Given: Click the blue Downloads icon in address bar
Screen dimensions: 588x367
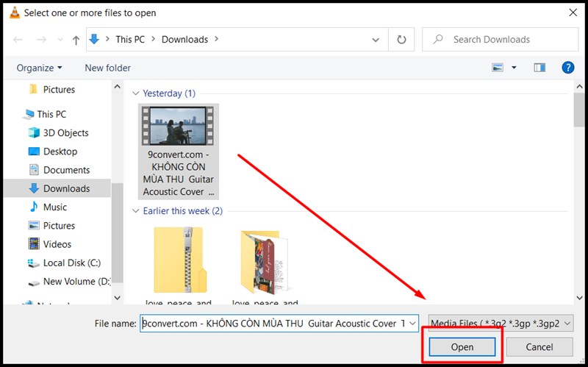Looking at the screenshot, I should click(94, 39).
